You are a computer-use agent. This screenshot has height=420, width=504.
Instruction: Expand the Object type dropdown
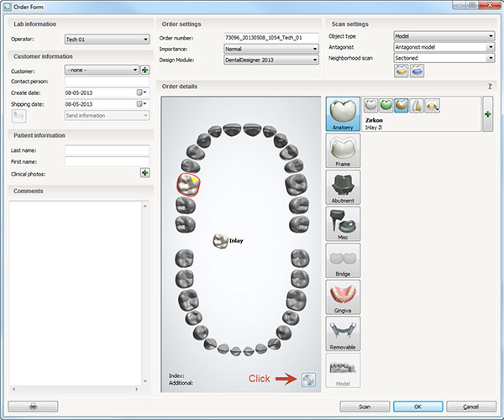(444, 36)
